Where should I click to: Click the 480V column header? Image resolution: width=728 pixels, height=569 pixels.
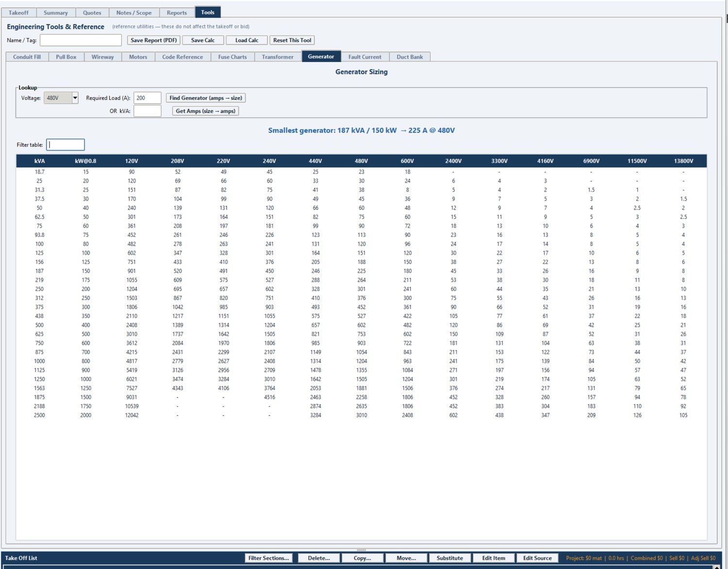click(362, 161)
